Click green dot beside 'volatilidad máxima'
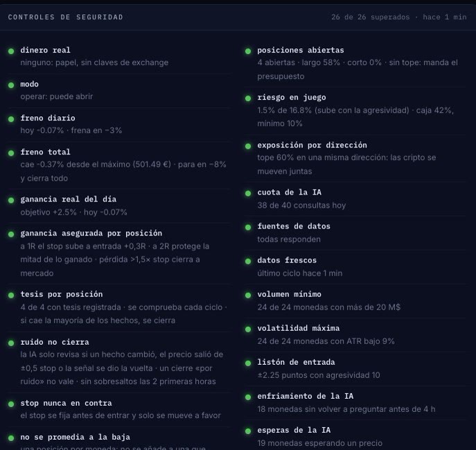 248,329
